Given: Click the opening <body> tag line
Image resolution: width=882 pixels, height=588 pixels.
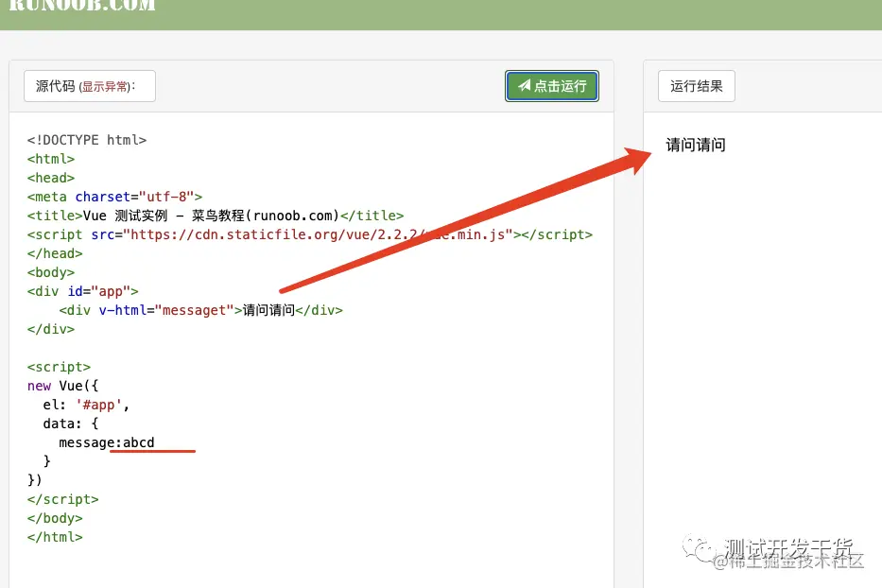Looking at the screenshot, I should (x=51, y=272).
